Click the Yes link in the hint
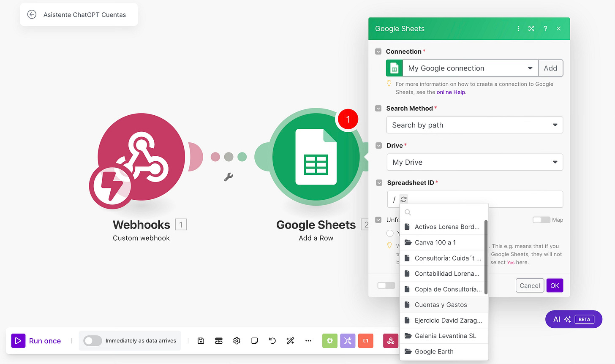615x364 pixels. click(x=511, y=262)
